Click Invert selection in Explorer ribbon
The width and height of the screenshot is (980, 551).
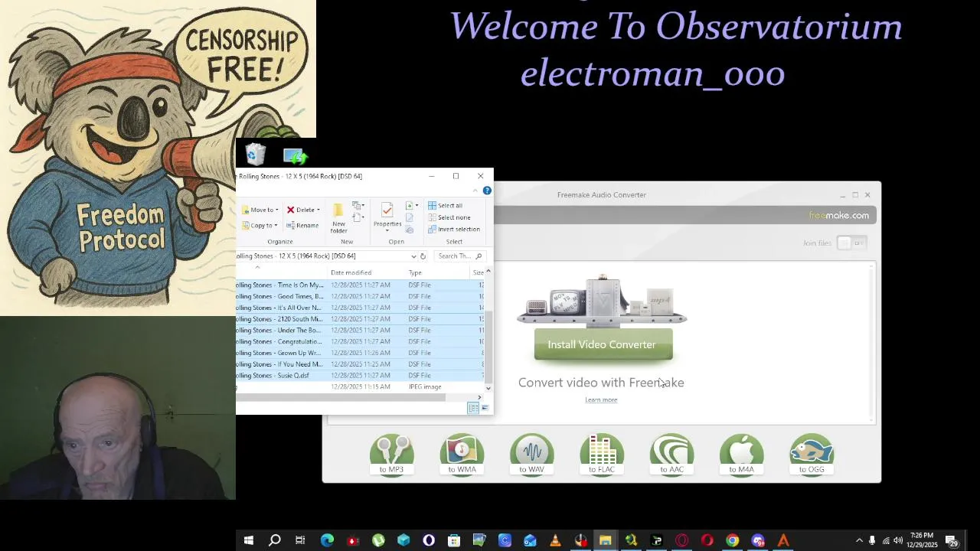454,229
